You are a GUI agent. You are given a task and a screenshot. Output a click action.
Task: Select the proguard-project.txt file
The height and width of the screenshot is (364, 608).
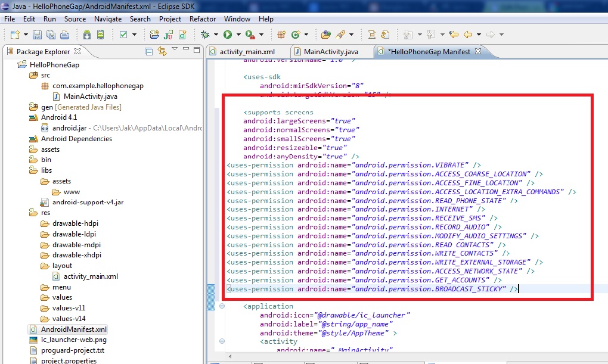click(73, 350)
